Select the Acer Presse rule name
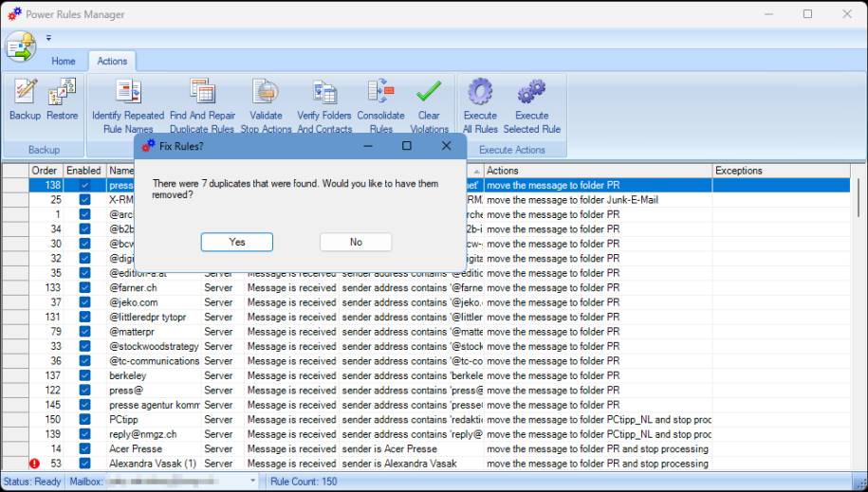868x492 pixels. pyautogui.click(x=136, y=448)
